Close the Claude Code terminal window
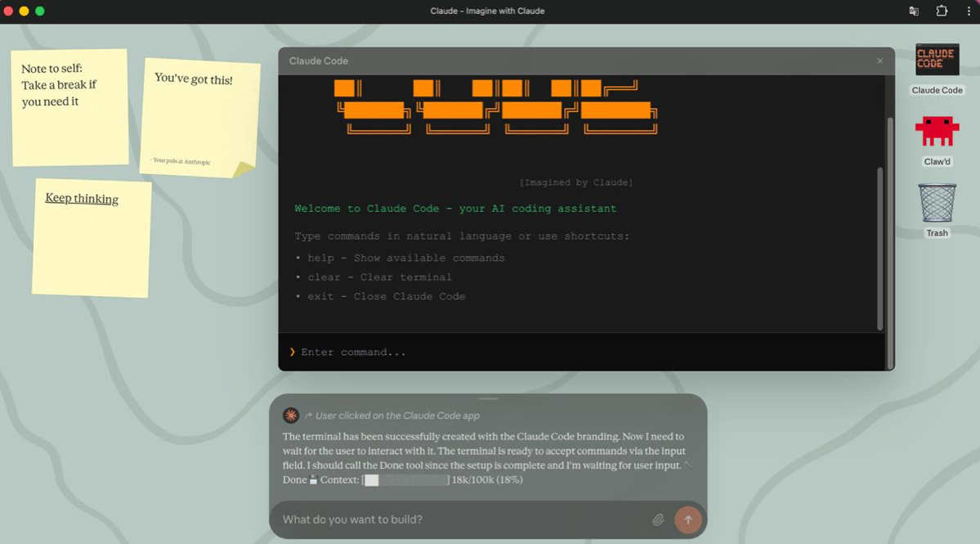The width and height of the screenshot is (980, 544). tap(880, 61)
